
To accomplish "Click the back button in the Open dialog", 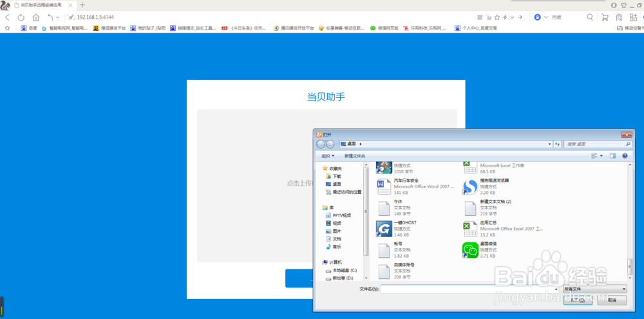I will tap(321, 144).
